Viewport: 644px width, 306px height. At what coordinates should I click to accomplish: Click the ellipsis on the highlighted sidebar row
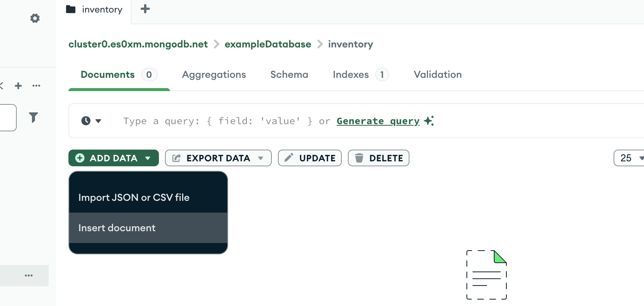click(29, 275)
